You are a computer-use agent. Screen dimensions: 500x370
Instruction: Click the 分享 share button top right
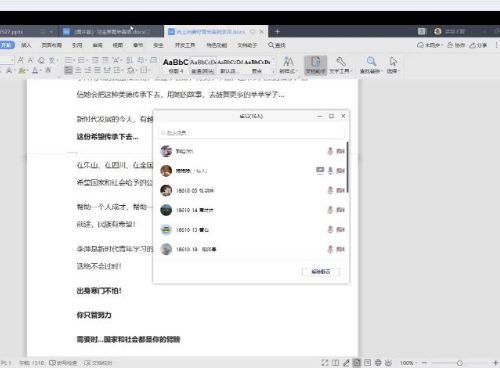click(478, 45)
